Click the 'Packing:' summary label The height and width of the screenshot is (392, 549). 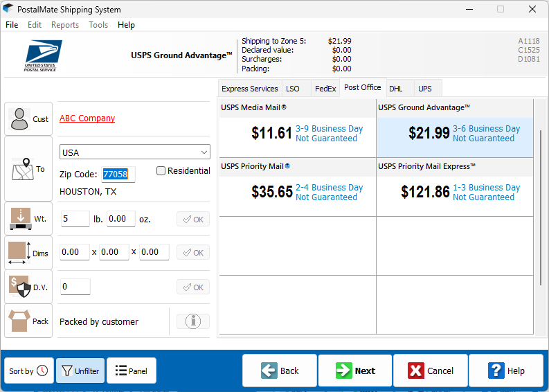pos(255,69)
